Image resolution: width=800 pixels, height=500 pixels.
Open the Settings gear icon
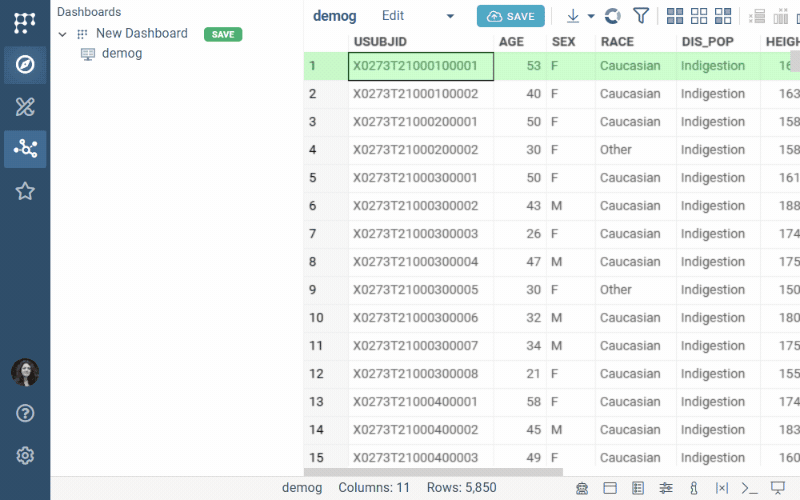point(25,455)
